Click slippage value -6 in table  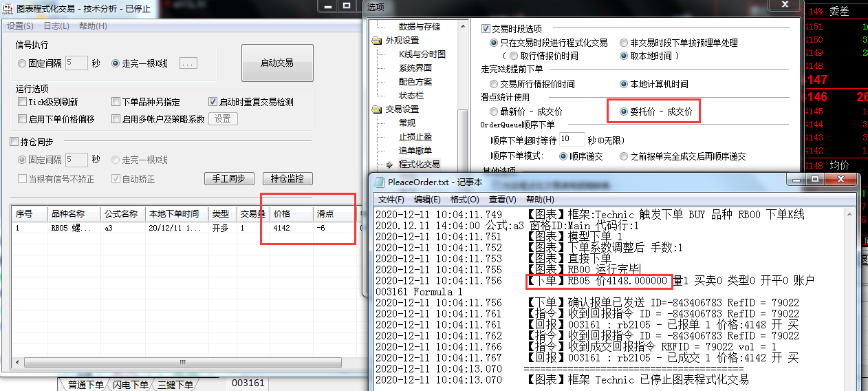tap(321, 227)
